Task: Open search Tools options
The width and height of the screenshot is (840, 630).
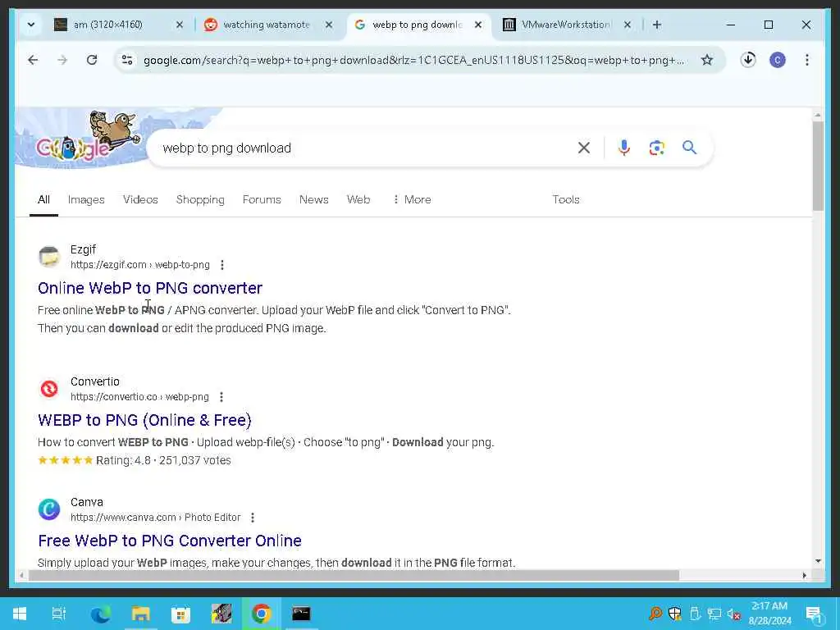Action: coord(566,199)
